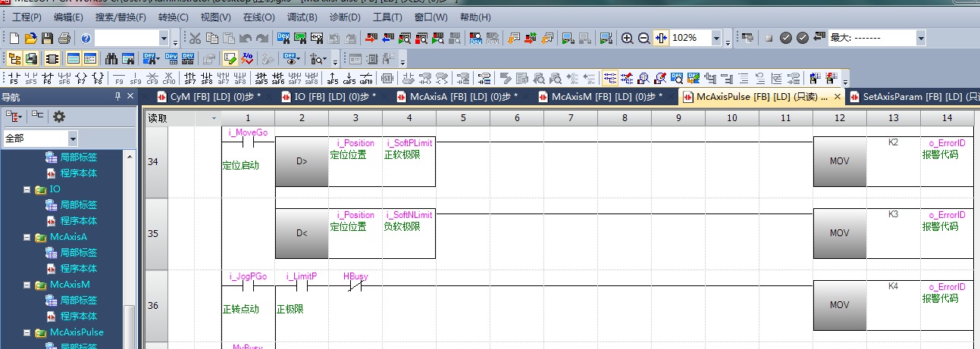Toggle the navigation window display button
This screenshot has height=349, width=980.
click(14, 58)
